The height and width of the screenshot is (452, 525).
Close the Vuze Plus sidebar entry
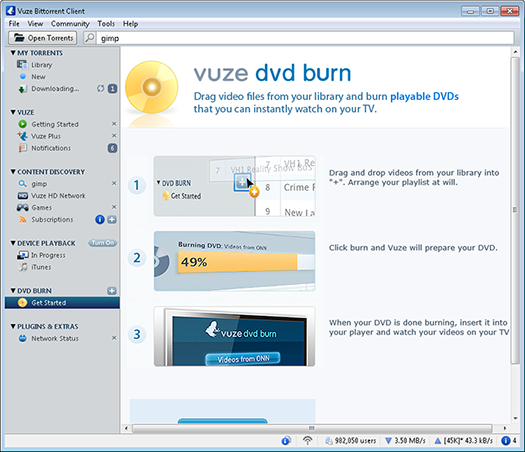(x=114, y=136)
